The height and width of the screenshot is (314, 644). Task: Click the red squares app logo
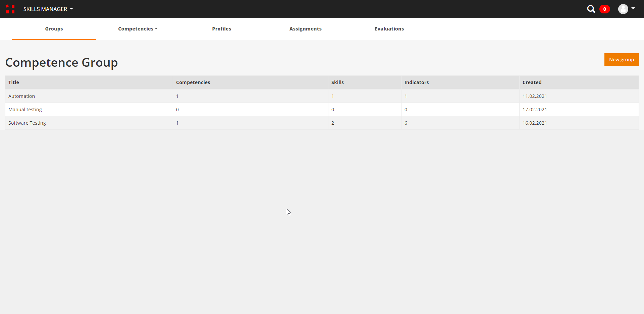10,9
